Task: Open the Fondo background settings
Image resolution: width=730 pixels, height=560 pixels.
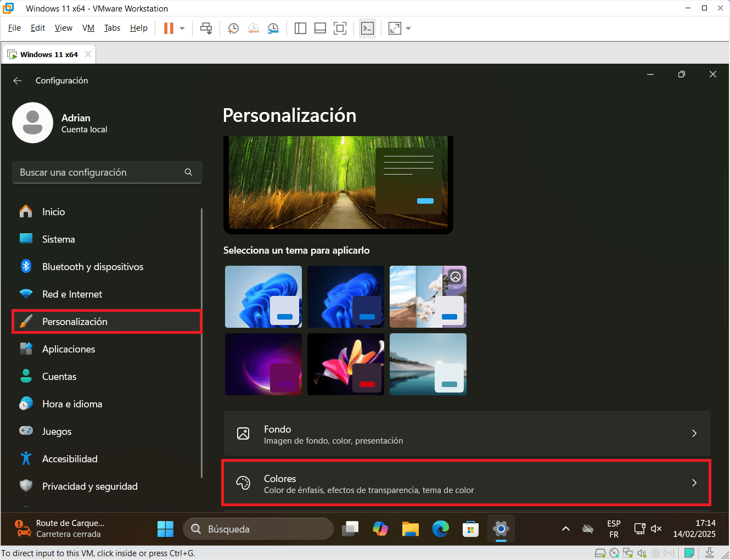Action: click(x=467, y=434)
